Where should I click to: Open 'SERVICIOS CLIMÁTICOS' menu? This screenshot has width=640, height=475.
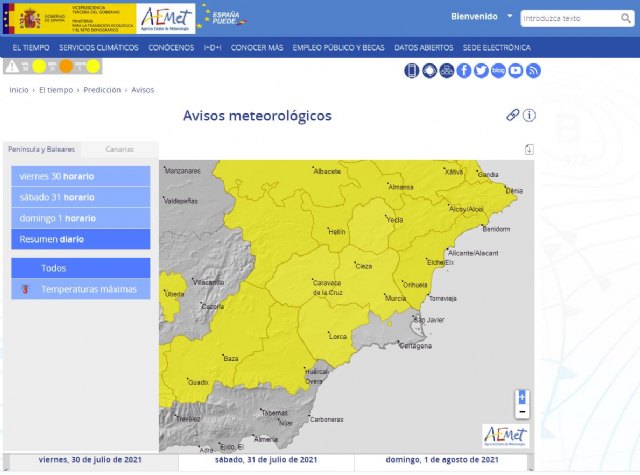99,47
